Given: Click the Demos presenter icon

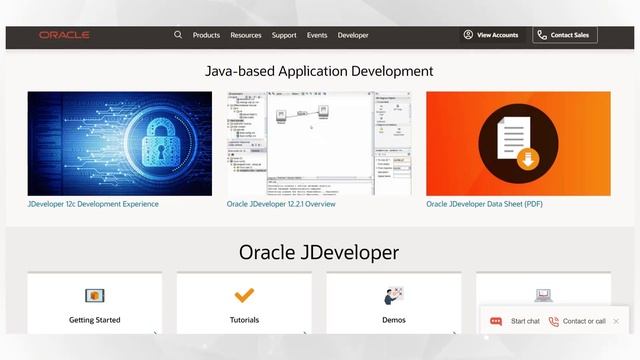Looking at the screenshot, I should (x=393, y=296).
